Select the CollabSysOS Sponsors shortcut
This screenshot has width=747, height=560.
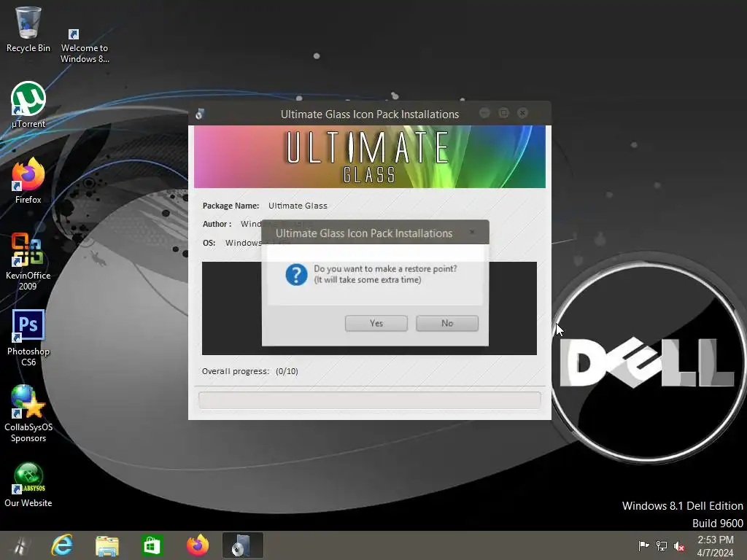point(28,414)
